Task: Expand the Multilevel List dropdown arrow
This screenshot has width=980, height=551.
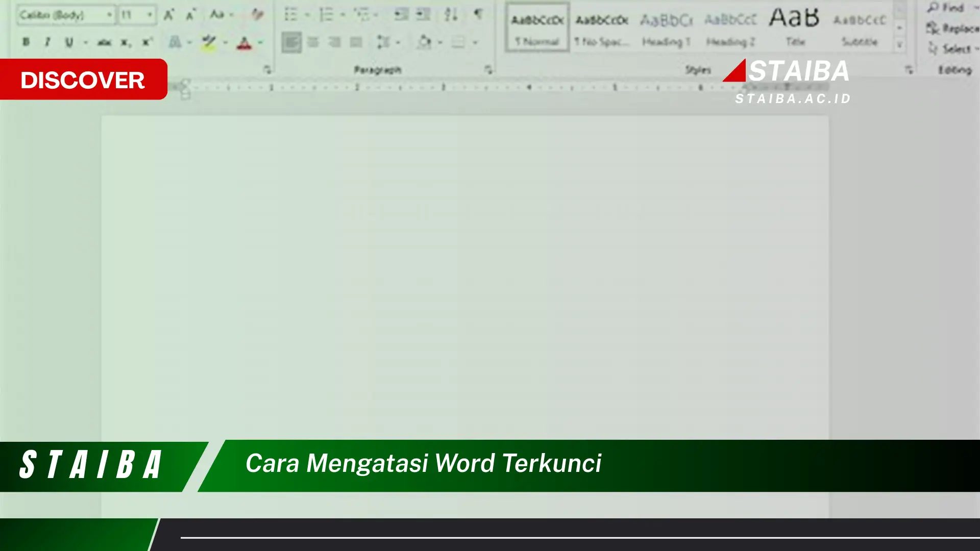Action: pos(376,15)
